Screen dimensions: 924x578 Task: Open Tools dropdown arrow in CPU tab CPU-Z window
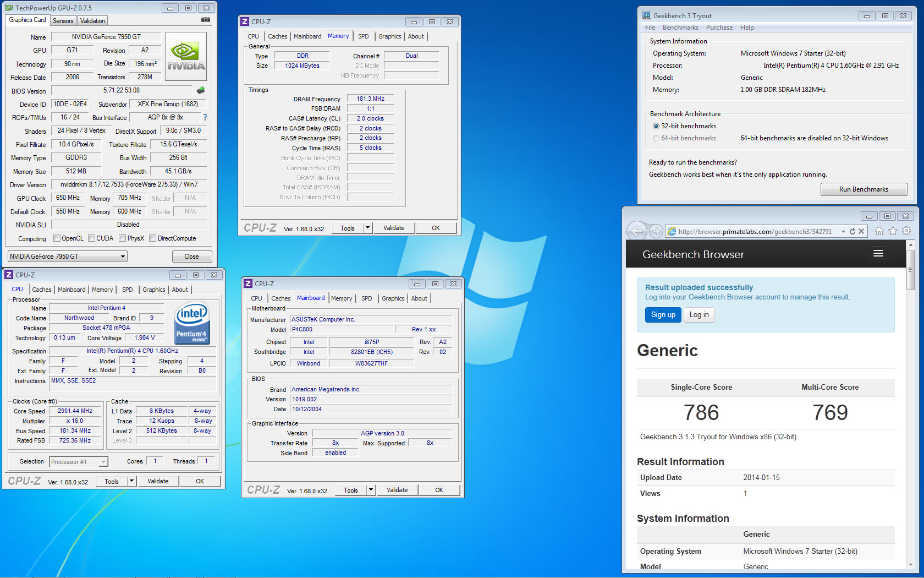point(132,481)
